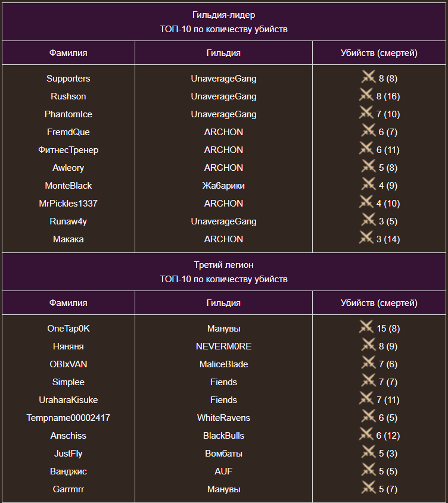This screenshot has width=448, height=503.
Task: Click the guild name WhiteRavens
Action: 223,418
